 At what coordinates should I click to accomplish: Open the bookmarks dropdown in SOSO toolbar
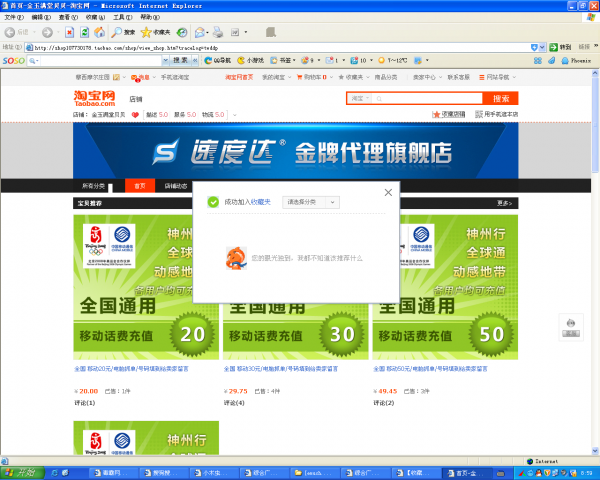click(x=294, y=60)
